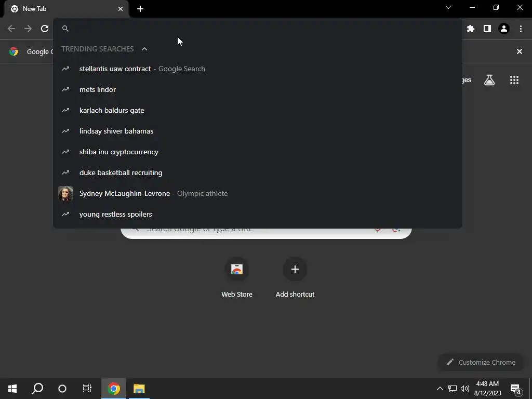The image size is (532, 399).
Task: Open File Explorer from the taskbar
Action: 139,389
